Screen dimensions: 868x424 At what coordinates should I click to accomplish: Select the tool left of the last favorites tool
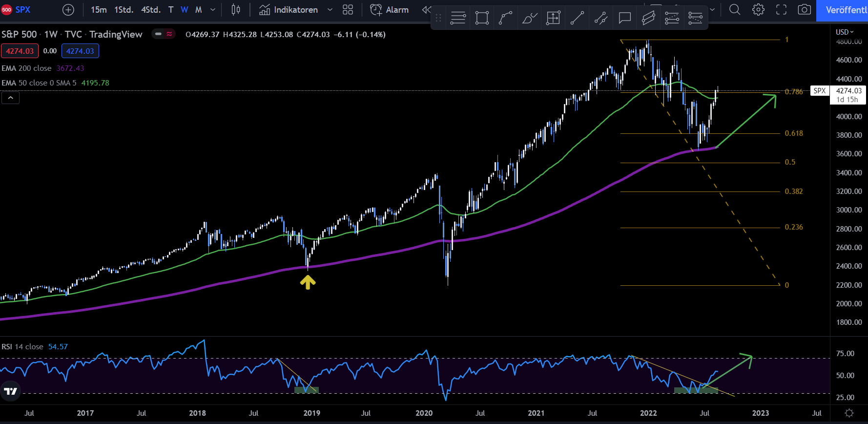coord(672,18)
